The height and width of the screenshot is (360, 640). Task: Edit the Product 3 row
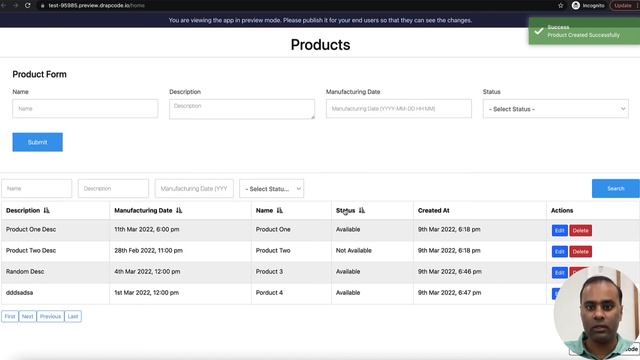(x=560, y=273)
